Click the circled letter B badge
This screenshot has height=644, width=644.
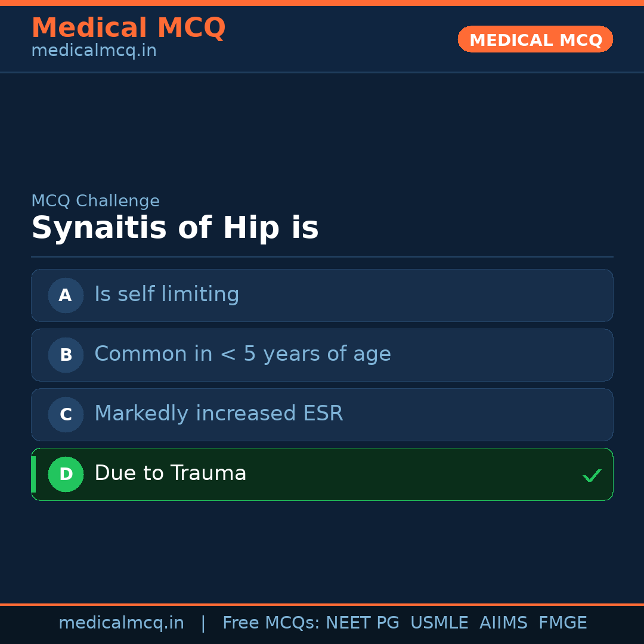(66, 355)
